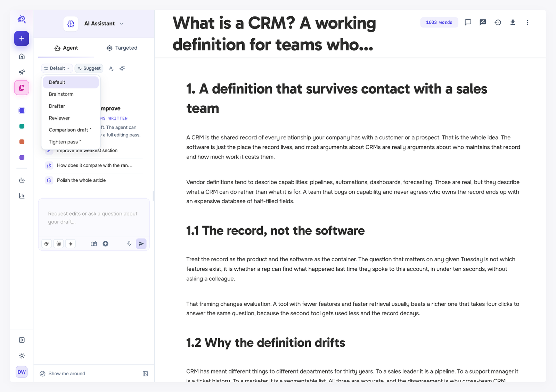The image size is (556, 392).
Task: Toggle the Suggest mode button
Action: 89,68
